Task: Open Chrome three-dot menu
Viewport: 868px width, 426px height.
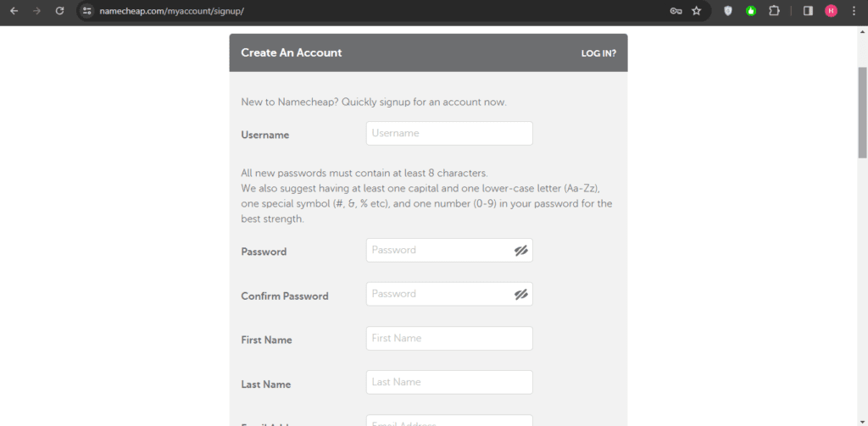Action: 853,10
